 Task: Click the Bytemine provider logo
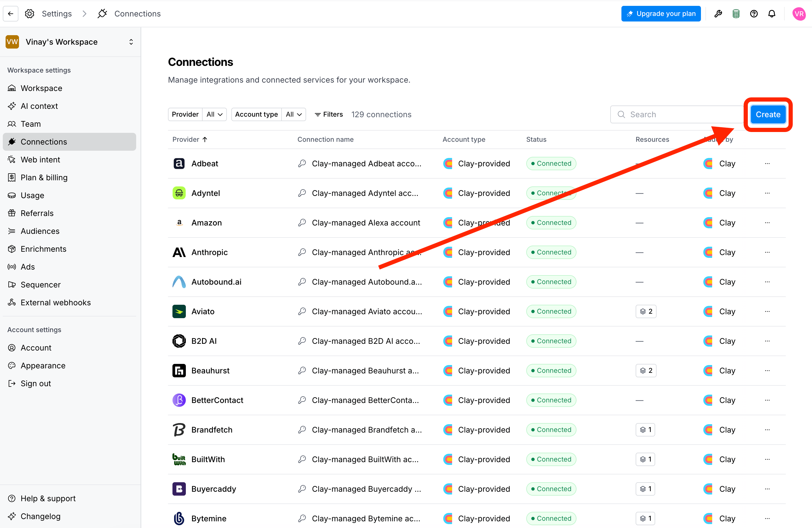pos(179,519)
